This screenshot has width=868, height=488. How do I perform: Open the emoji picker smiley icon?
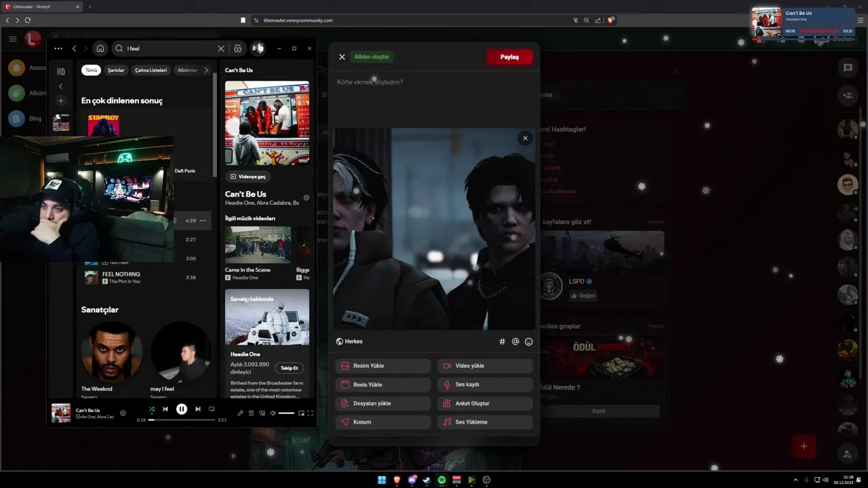tap(529, 342)
